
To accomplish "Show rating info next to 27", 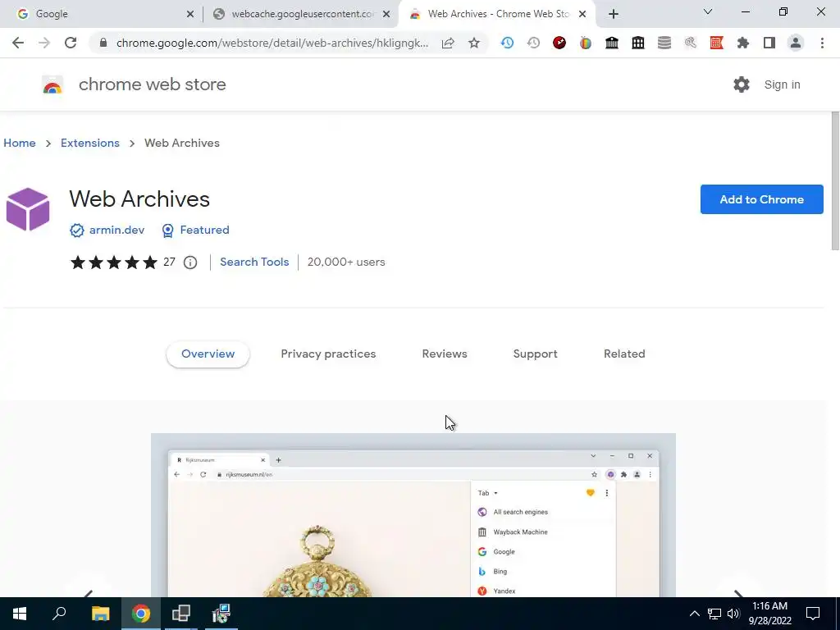I will click(190, 262).
